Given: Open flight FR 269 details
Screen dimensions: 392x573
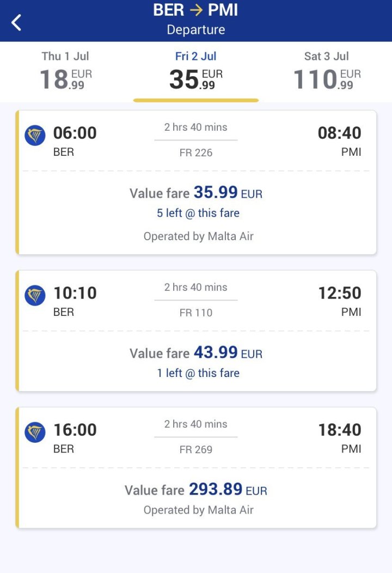Looking at the screenshot, I should coord(196,450).
